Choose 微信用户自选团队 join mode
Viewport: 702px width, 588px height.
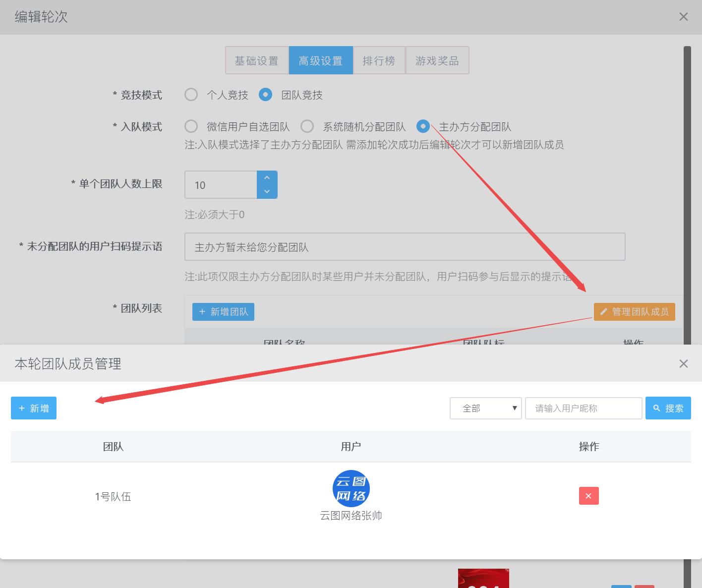191,126
